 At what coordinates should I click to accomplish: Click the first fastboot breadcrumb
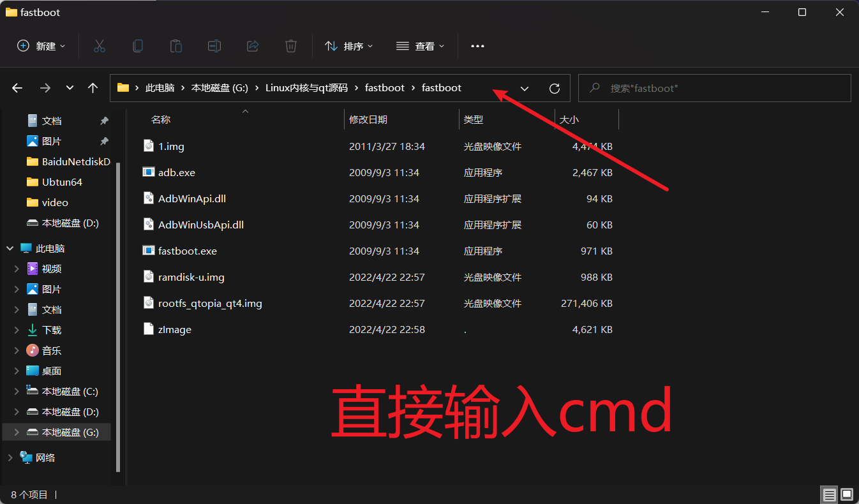tap(385, 88)
